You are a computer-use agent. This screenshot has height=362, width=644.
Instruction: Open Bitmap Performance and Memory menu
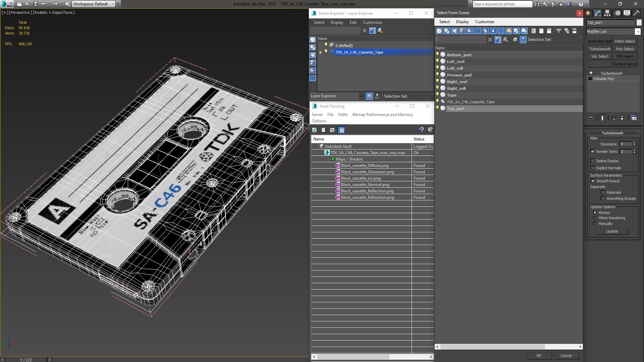pos(382,115)
